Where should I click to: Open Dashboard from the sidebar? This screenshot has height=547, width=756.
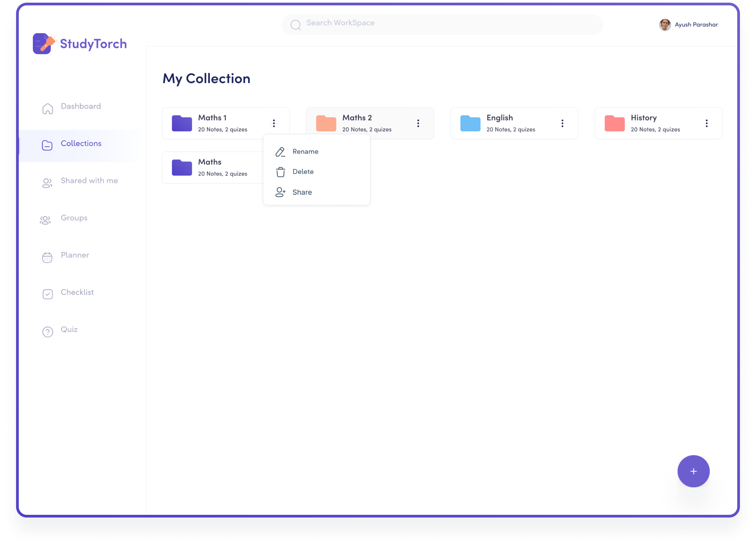pos(80,106)
